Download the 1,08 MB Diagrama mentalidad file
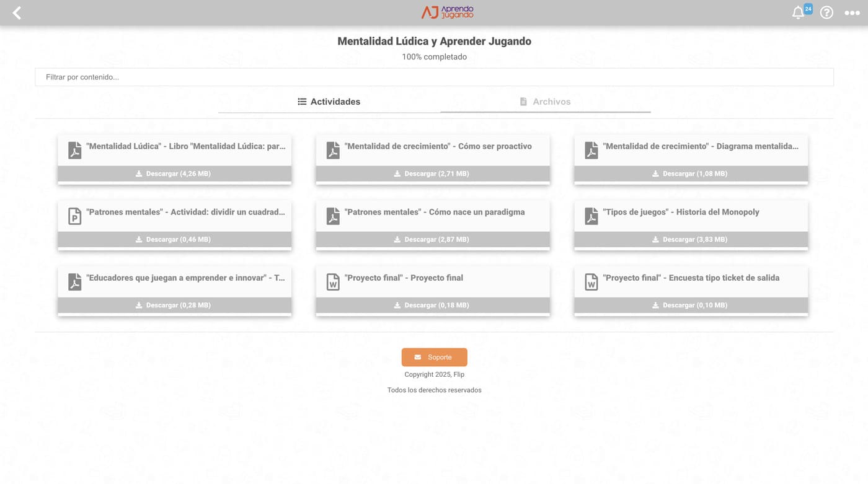868x484 pixels. coord(691,174)
